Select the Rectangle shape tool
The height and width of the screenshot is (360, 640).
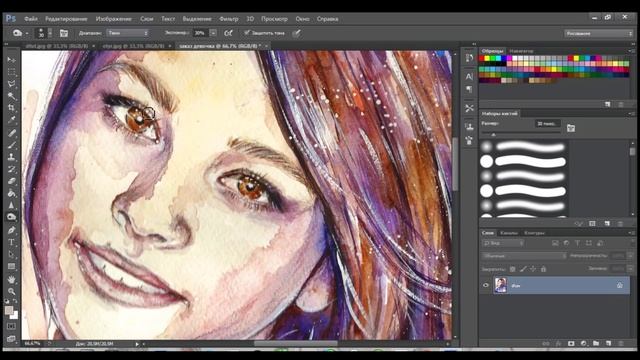(11, 267)
